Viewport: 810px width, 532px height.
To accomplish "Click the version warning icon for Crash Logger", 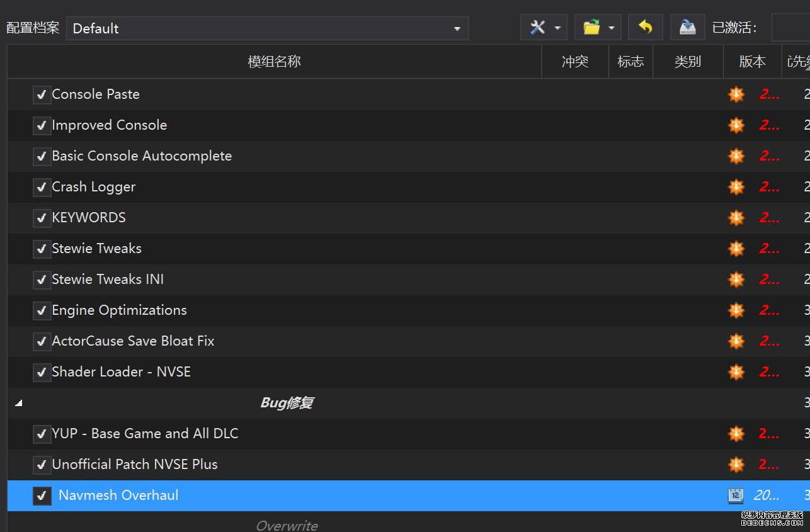I will pos(736,187).
